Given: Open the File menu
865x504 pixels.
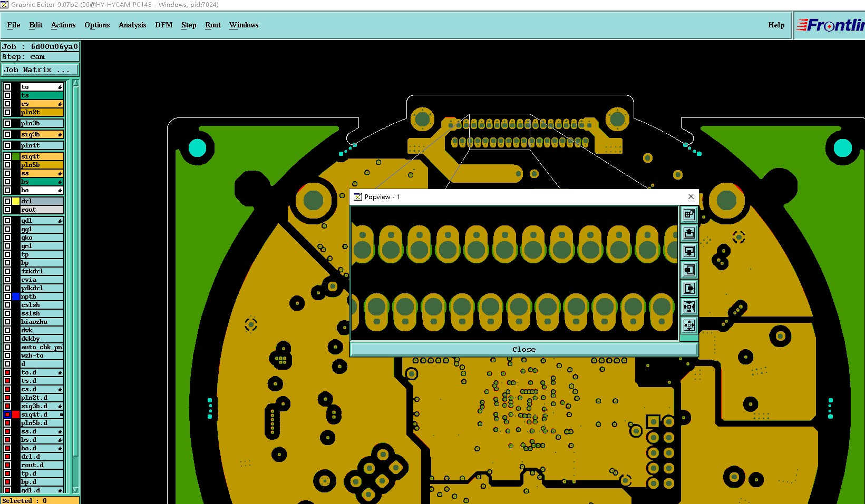Looking at the screenshot, I should pyautogui.click(x=14, y=25).
